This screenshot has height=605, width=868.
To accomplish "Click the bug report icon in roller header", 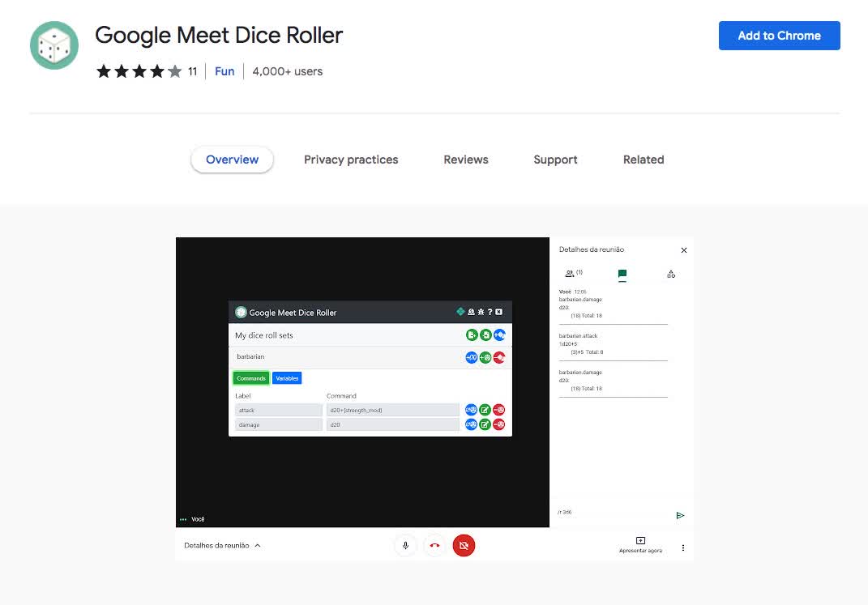I will click(481, 312).
